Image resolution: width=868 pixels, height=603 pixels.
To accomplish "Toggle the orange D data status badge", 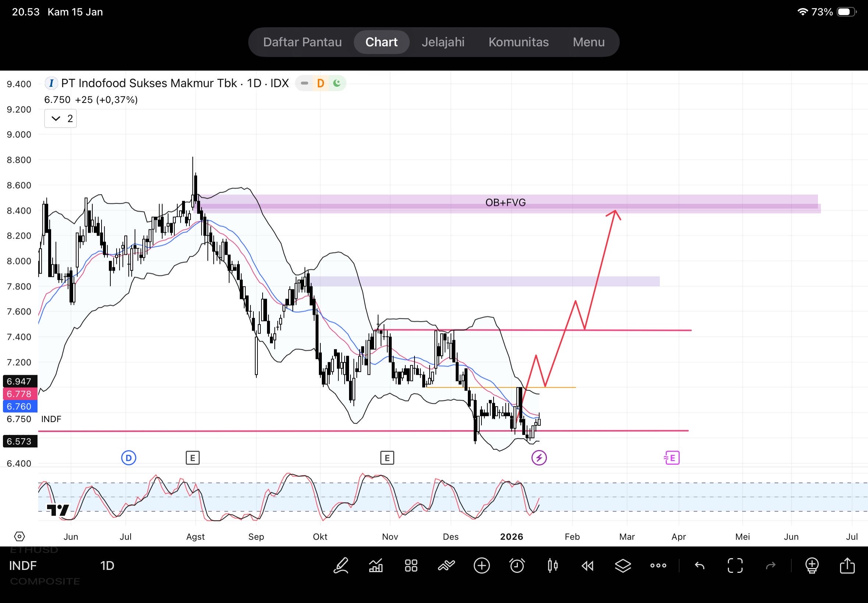I will point(320,83).
